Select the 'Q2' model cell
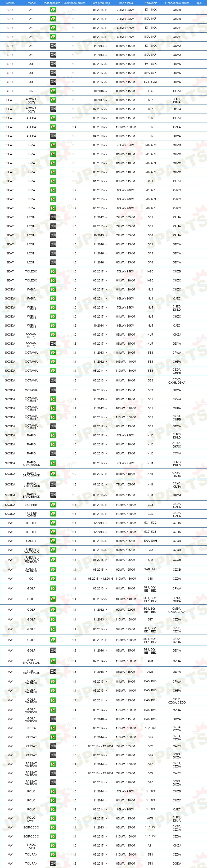The image size is (207, 868). click(x=31, y=91)
